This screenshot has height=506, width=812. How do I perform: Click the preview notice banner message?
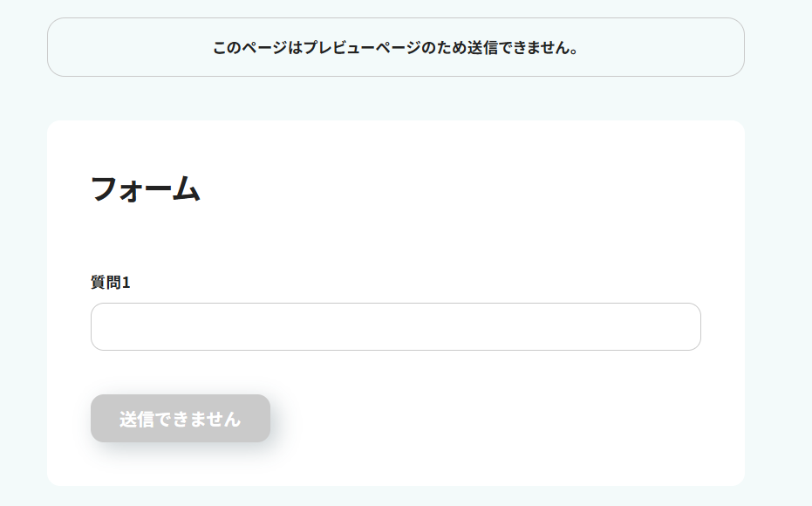[x=395, y=47]
